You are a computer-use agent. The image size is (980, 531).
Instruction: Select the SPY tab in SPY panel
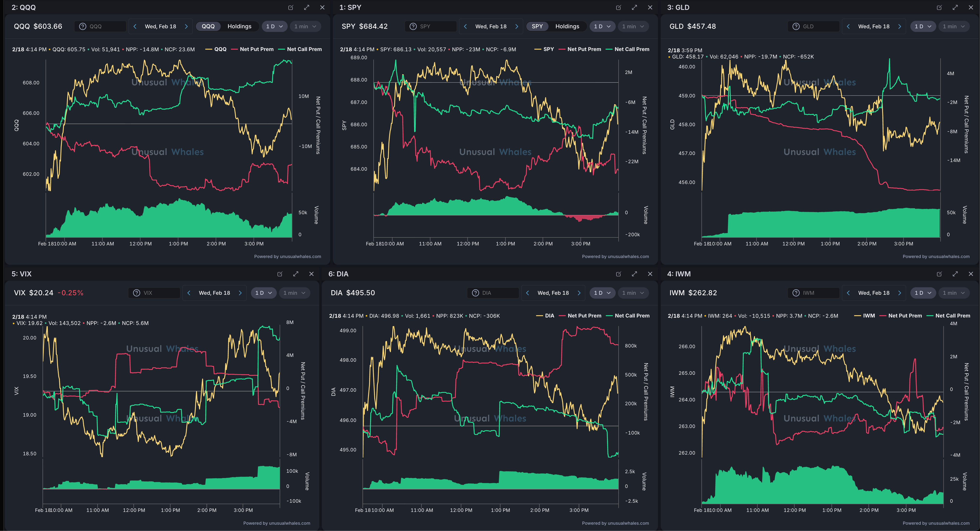tap(537, 26)
